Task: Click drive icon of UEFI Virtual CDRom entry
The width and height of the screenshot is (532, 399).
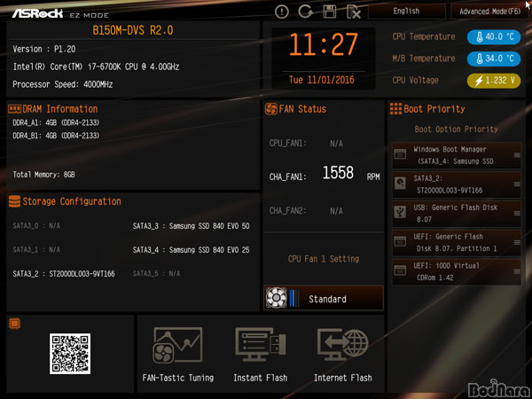Action: (400, 270)
